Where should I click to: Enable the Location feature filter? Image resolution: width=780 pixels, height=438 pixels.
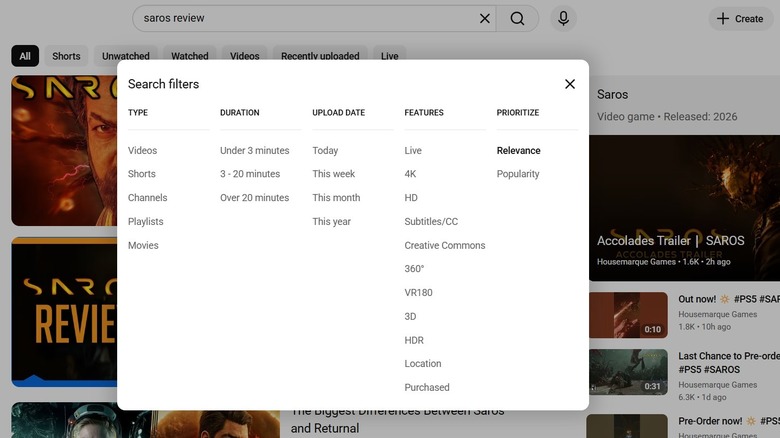(423, 364)
